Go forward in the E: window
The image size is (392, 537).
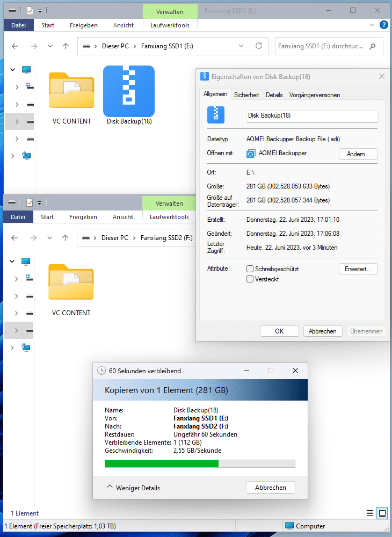click(x=33, y=46)
